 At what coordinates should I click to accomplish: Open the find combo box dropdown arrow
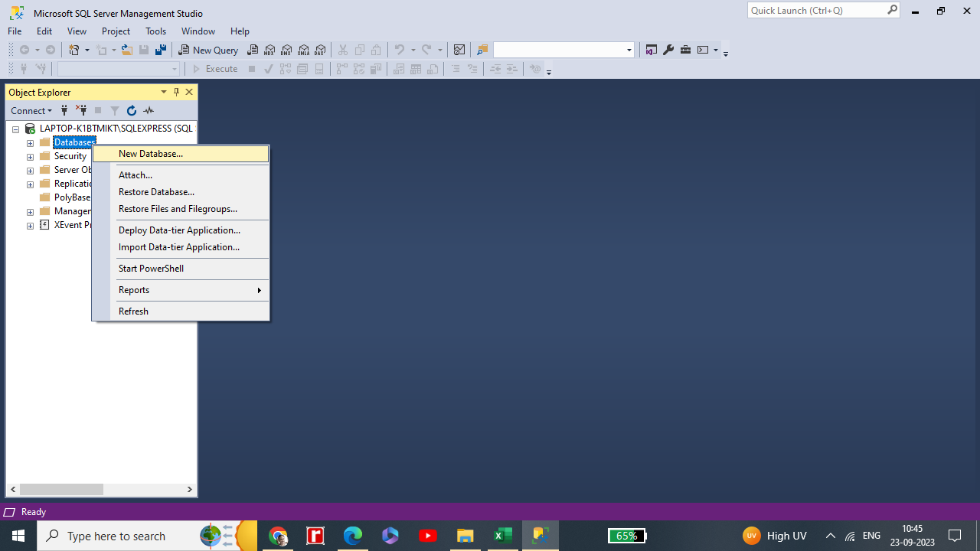(x=629, y=50)
